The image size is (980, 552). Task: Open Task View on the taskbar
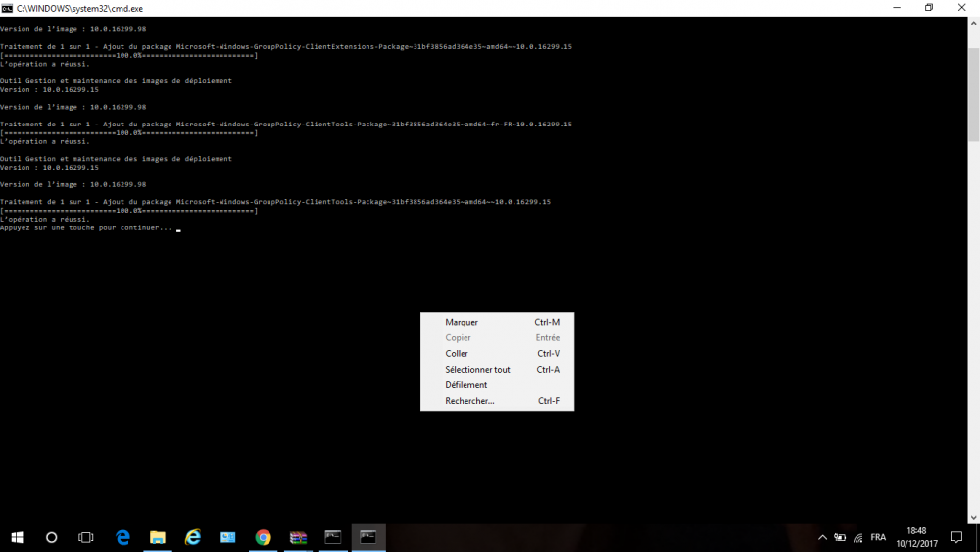86,537
